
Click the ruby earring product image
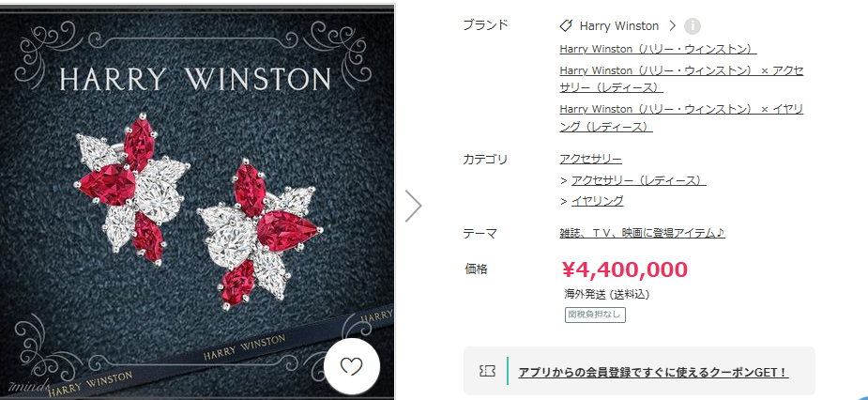point(197,203)
